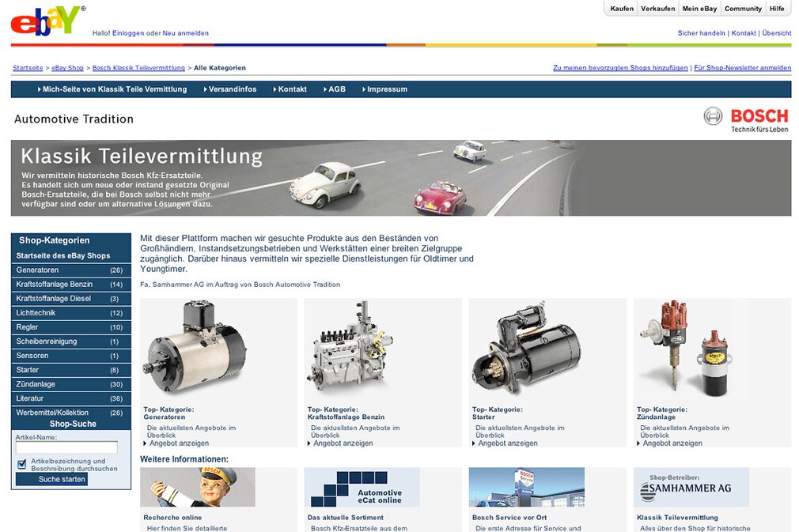Select Kraftstoffanlage Diesel category
The width and height of the screenshot is (799, 532).
pos(71,299)
